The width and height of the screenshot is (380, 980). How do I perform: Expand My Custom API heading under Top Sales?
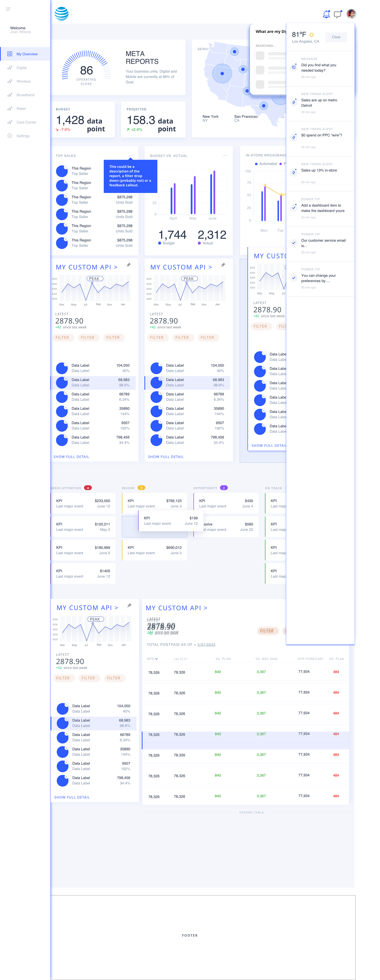(87, 267)
